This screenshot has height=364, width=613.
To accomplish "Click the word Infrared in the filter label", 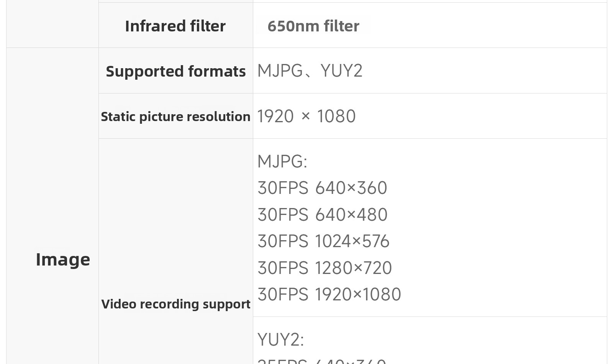I will pyautogui.click(x=150, y=26).
